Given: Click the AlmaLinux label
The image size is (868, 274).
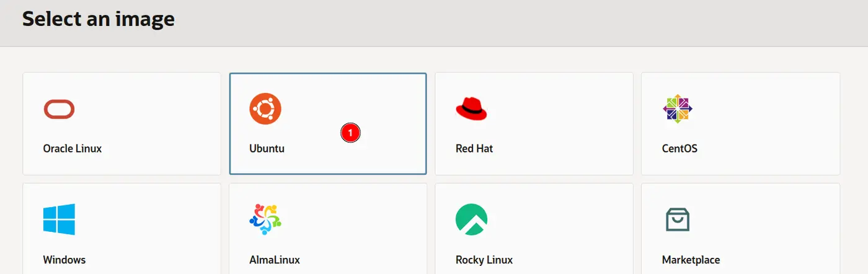Looking at the screenshot, I should click(275, 260).
